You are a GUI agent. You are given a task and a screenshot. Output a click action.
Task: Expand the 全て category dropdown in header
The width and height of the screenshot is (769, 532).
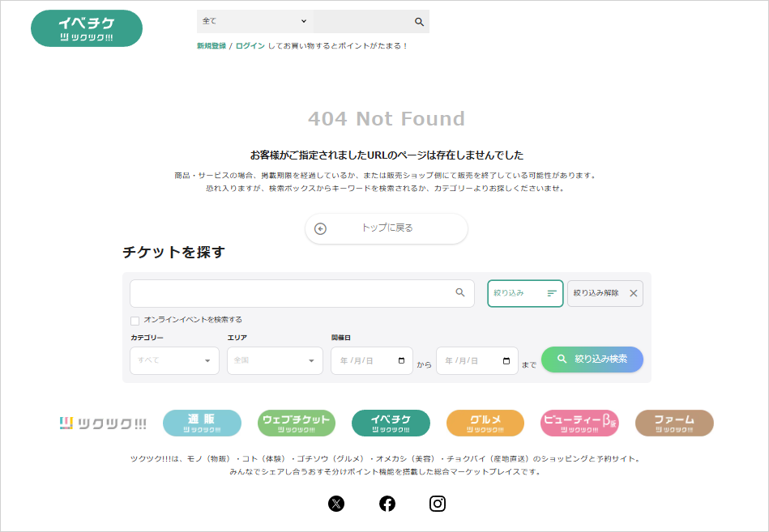[254, 21]
